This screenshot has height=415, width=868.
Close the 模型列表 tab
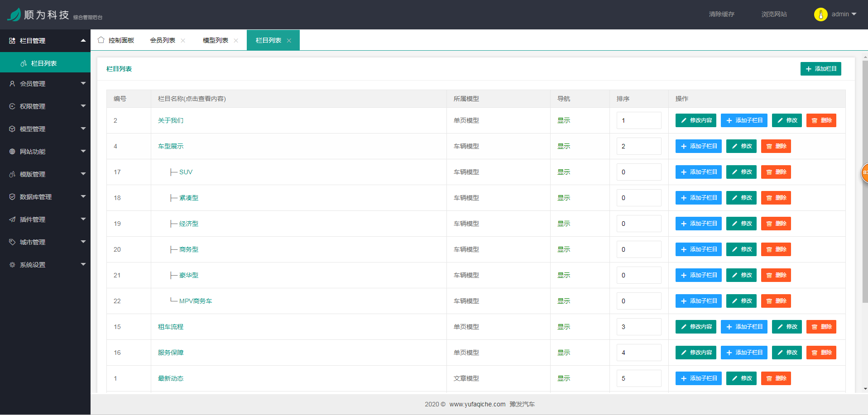click(236, 41)
